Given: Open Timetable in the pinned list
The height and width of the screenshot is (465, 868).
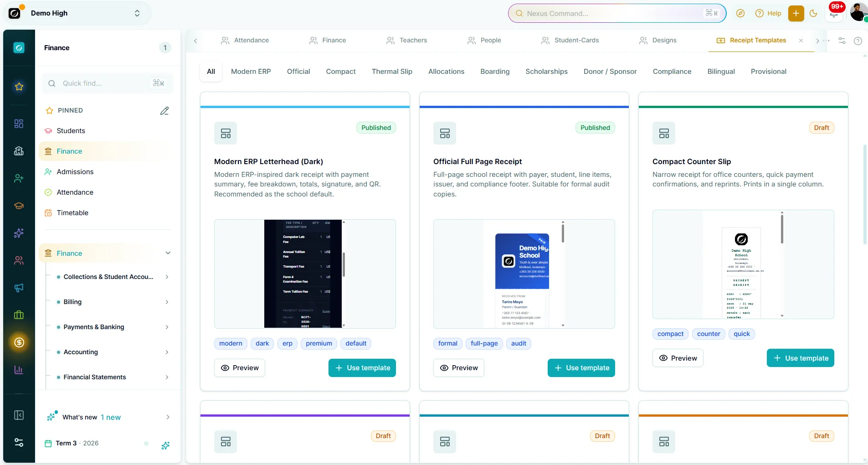Looking at the screenshot, I should pos(72,213).
